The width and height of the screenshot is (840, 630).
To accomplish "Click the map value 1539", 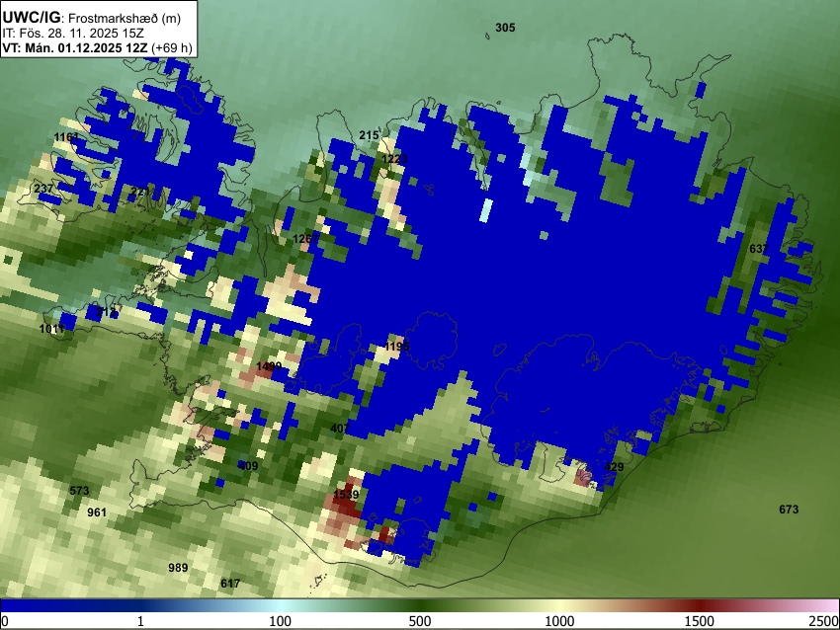I will point(346,494).
